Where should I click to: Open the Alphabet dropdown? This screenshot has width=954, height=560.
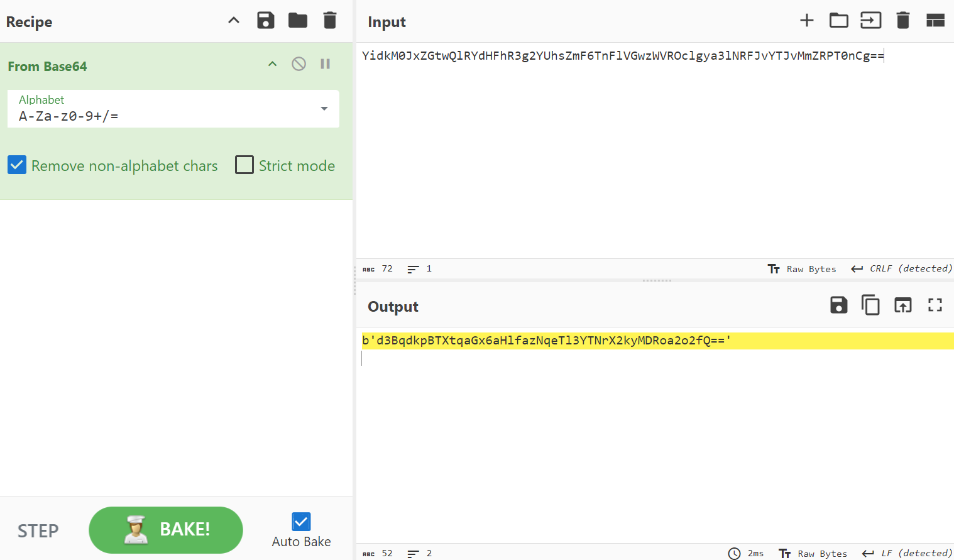[x=324, y=109]
